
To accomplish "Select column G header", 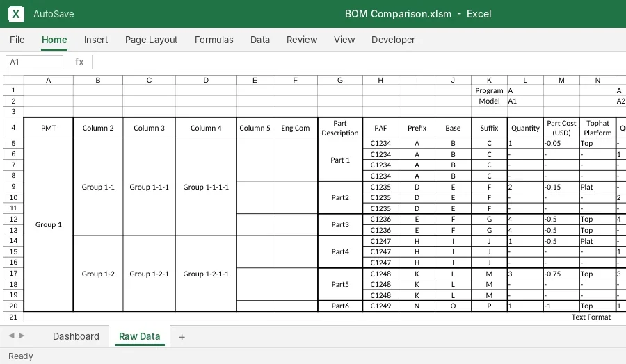I will (340, 80).
